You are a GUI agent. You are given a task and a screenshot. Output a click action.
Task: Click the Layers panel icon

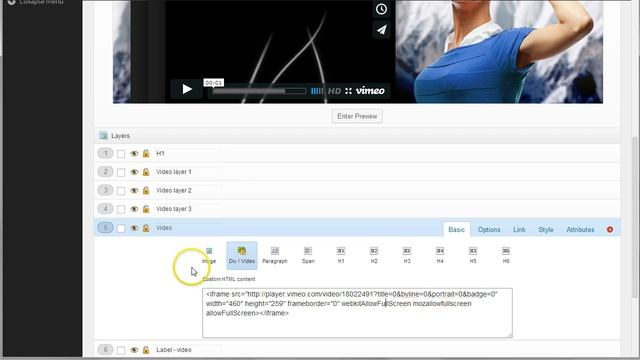coord(104,136)
